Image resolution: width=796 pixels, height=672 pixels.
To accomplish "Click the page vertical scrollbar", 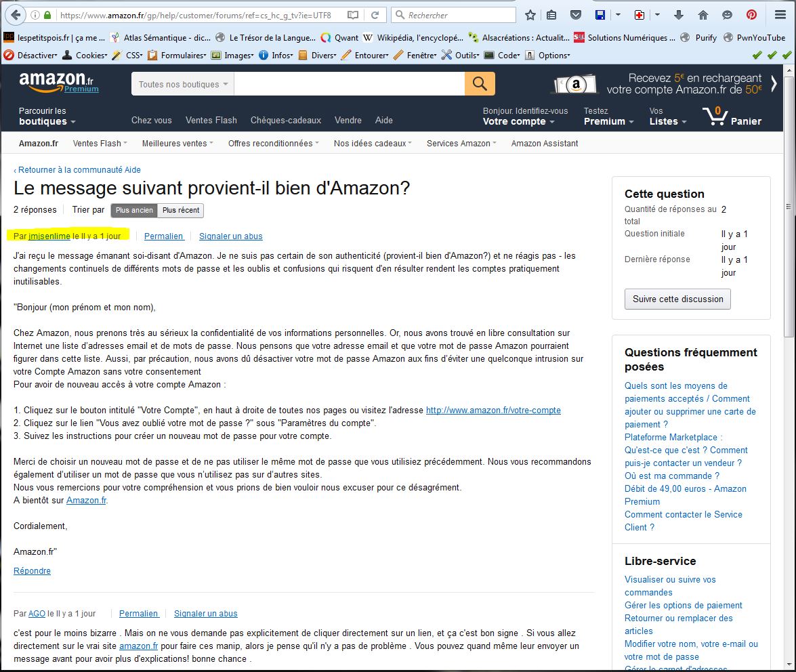I will pos(790,271).
